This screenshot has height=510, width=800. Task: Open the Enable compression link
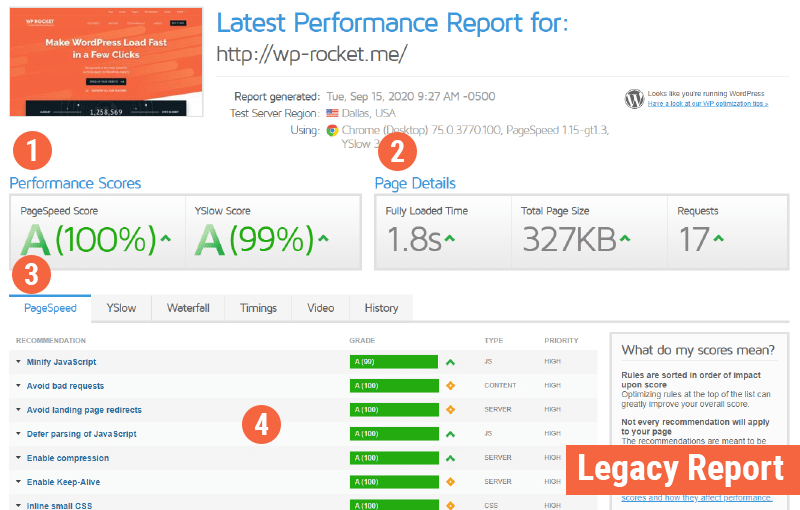(x=68, y=458)
